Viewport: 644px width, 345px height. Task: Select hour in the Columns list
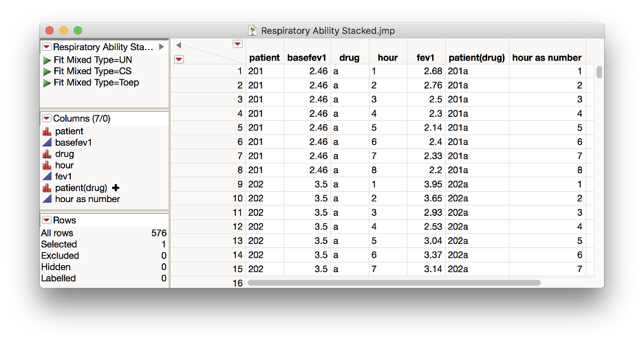click(65, 166)
